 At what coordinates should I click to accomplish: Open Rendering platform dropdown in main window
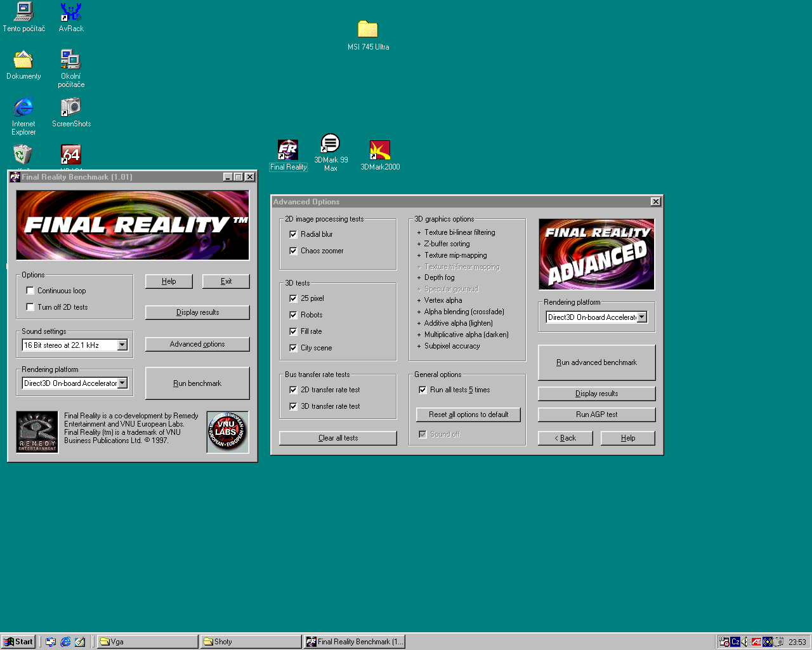pyautogui.click(x=122, y=383)
